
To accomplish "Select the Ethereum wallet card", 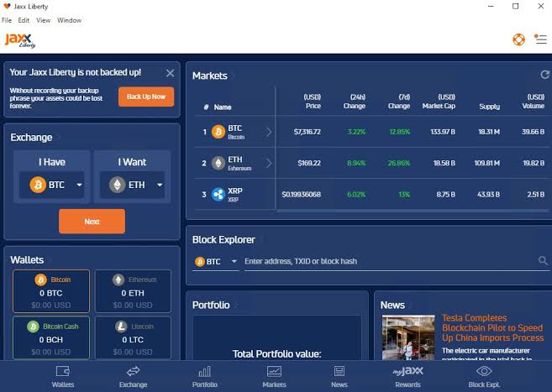I will pyautogui.click(x=133, y=291).
